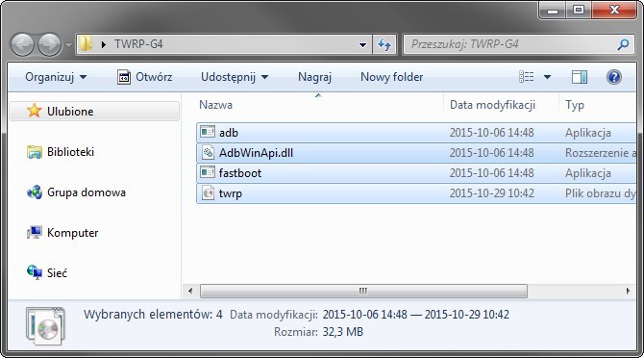Click the folder icon in the address bar

[x=86, y=43]
